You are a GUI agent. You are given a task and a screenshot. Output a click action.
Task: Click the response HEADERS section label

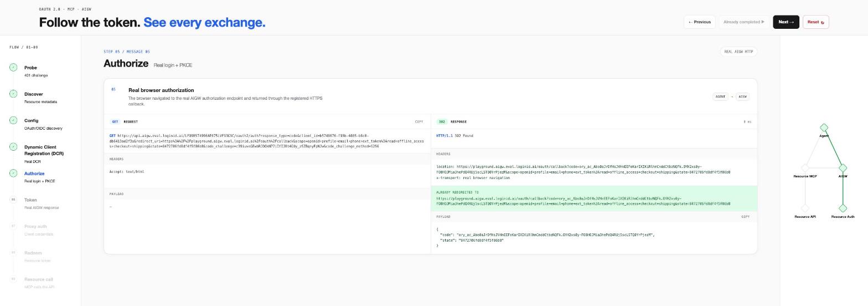pyautogui.click(x=443, y=154)
